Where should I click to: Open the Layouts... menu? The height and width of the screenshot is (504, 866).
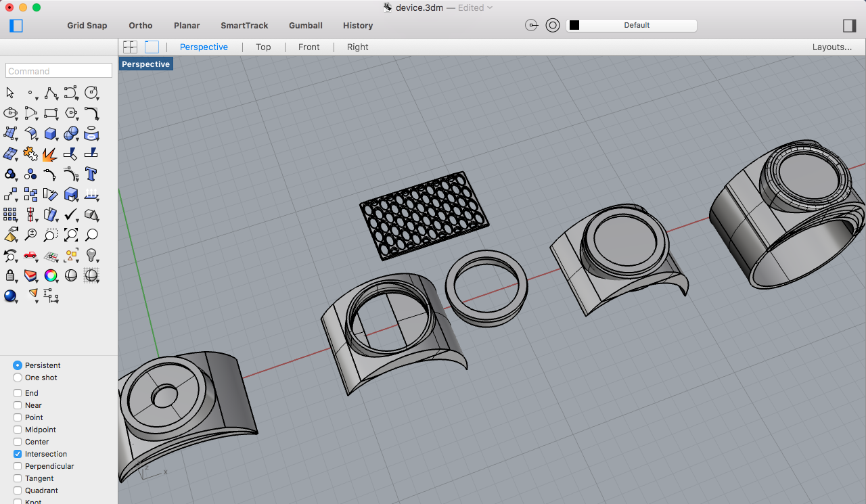[x=832, y=47]
